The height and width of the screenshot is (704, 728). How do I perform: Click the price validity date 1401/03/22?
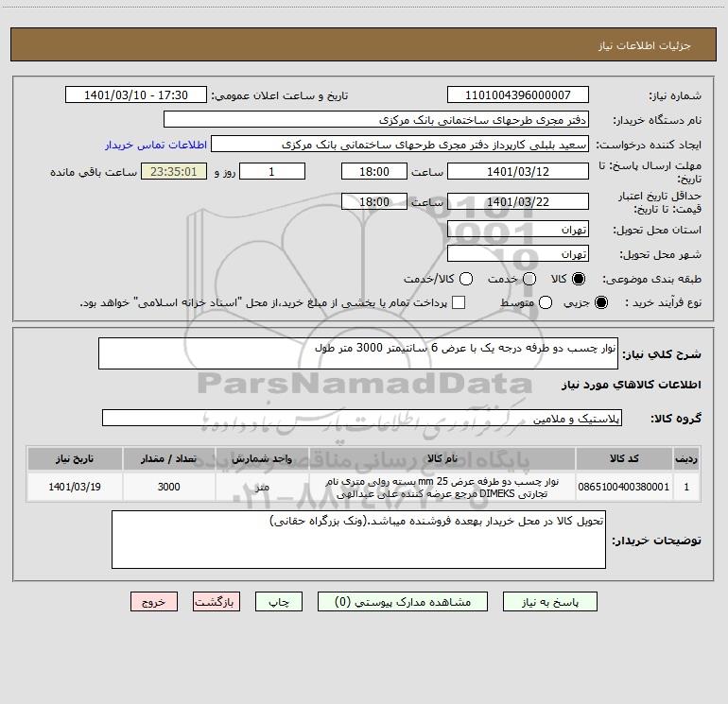point(518,201)
